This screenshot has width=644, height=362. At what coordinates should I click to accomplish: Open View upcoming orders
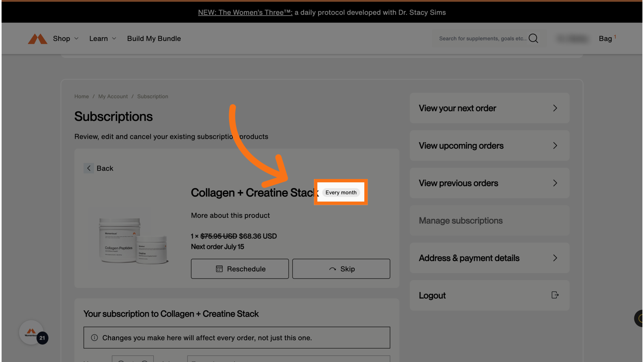489,145
